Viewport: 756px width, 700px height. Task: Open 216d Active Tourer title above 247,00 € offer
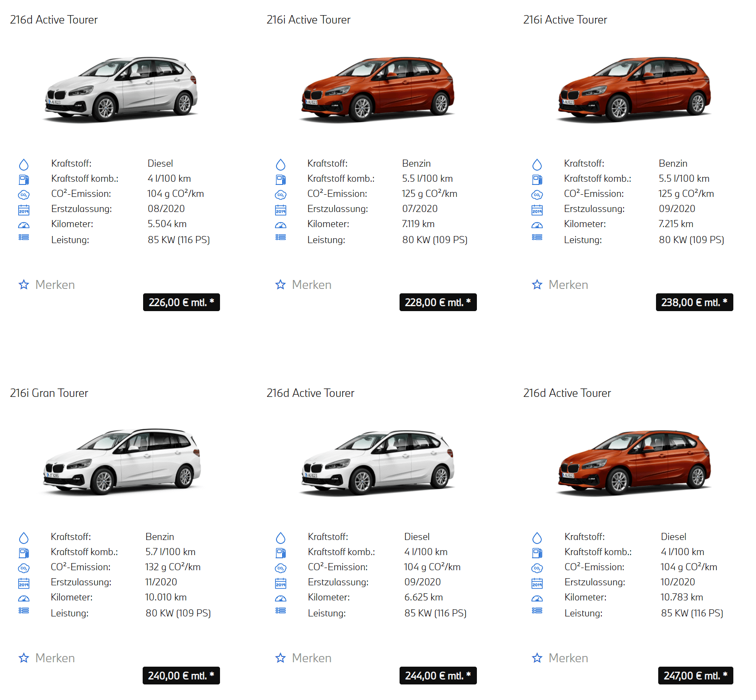(567, 393)
